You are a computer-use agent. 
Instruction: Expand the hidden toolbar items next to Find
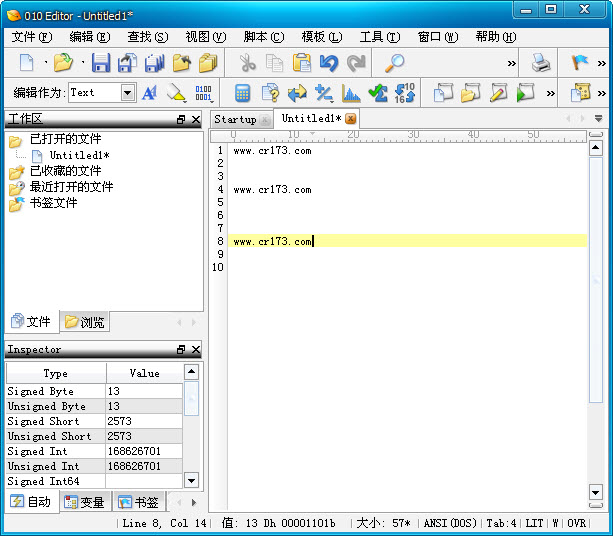point(512,63)
